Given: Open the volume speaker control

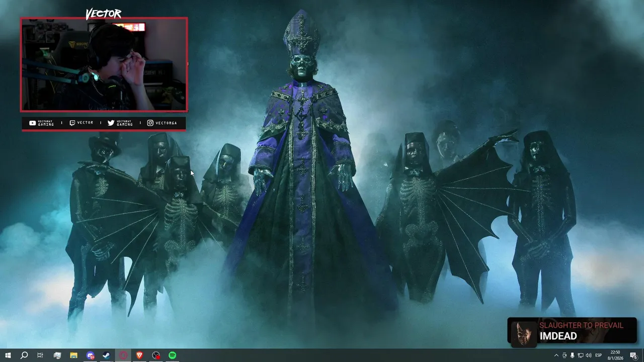Looking at the screenshot, I should click(x=589, y=355).
